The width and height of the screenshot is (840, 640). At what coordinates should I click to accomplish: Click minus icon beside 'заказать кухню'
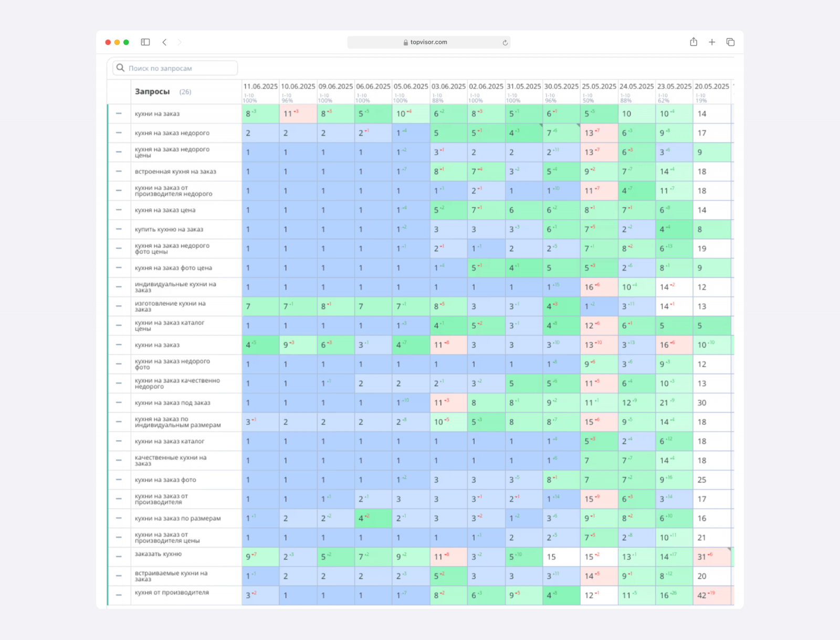coord(119,557)
